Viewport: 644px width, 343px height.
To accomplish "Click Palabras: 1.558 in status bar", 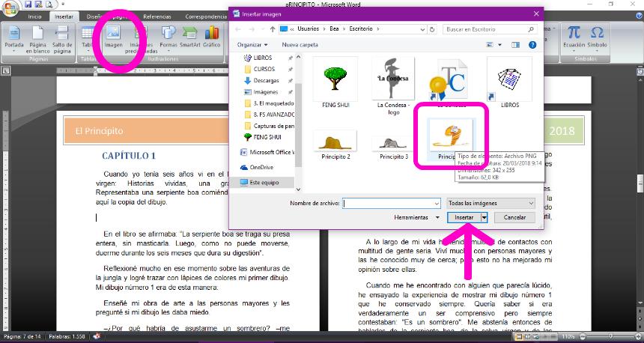I will pos(67,336).
